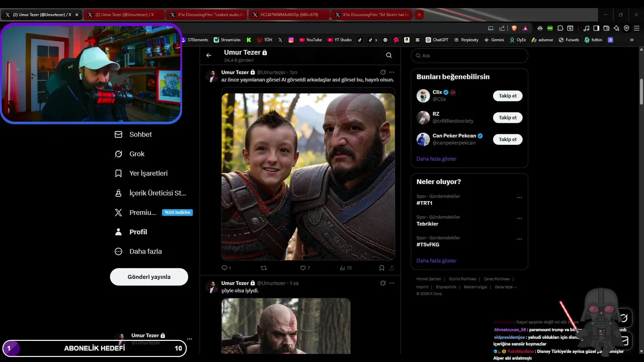
Task: Open YouTube bookmark
Action: point(310,40)
